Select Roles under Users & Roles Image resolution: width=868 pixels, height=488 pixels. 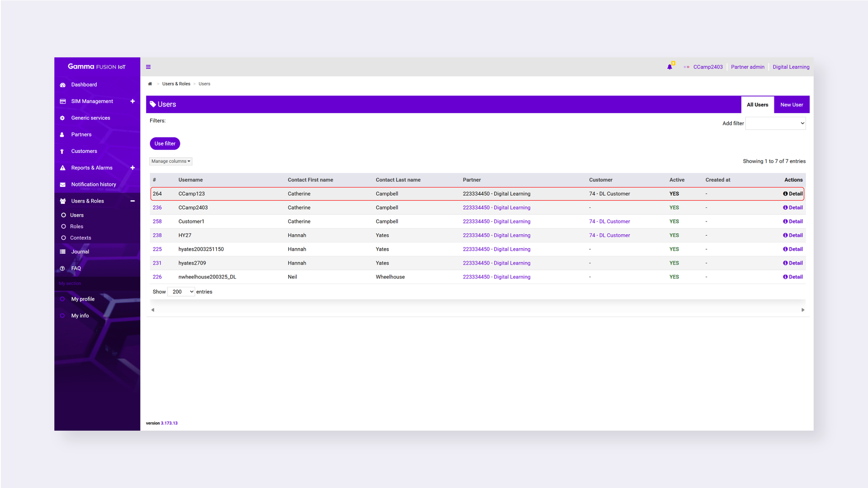76,226
